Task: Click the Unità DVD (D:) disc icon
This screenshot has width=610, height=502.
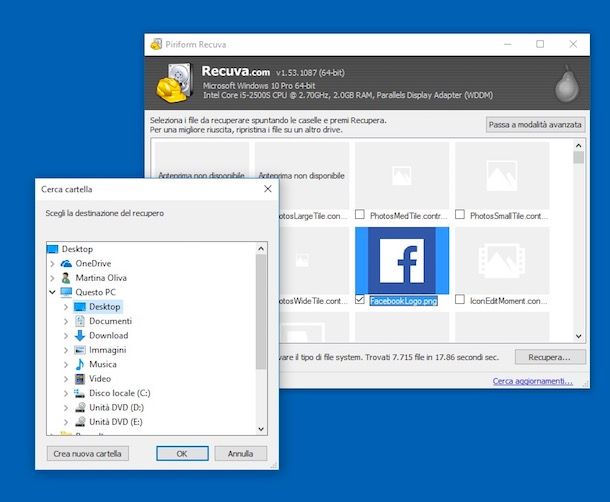Action: [x=80, y=407]
